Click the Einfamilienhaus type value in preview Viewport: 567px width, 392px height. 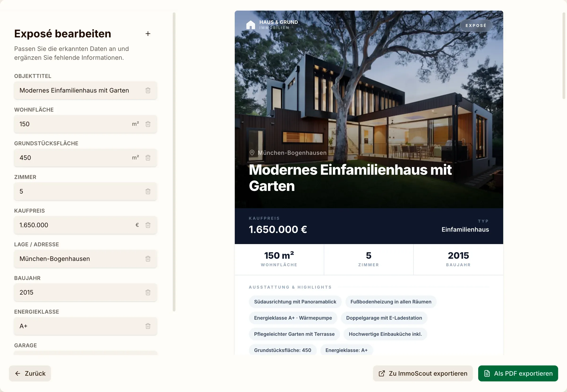pyautogui.click(x=465, y=229)
